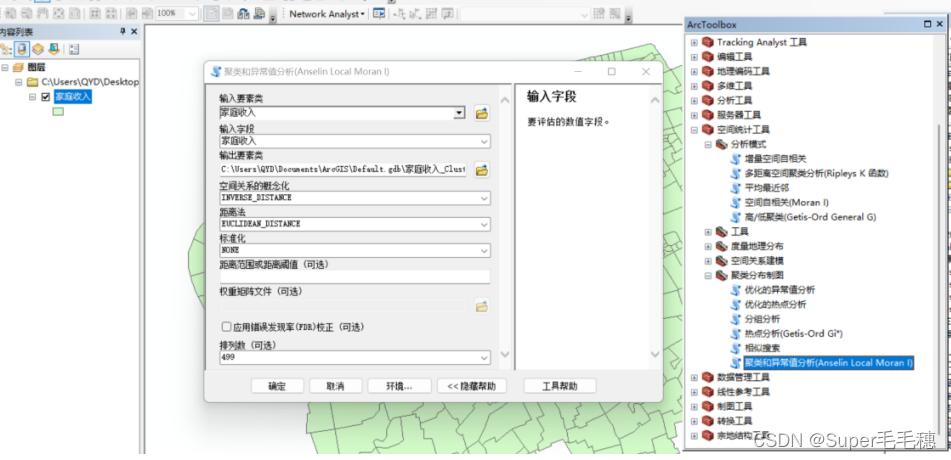The image size is (951, 460).
Task: Pin the table of contents panel
Action: point(123,31)
